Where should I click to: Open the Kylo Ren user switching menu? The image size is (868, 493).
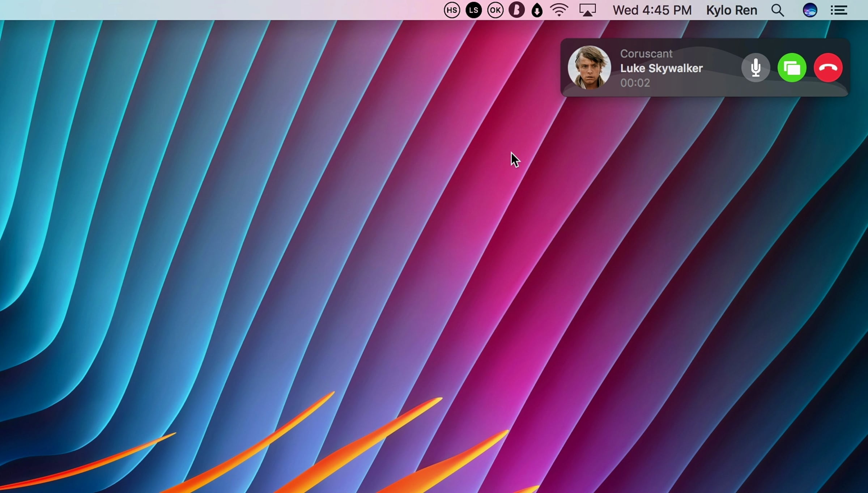[x=731, y=10]
